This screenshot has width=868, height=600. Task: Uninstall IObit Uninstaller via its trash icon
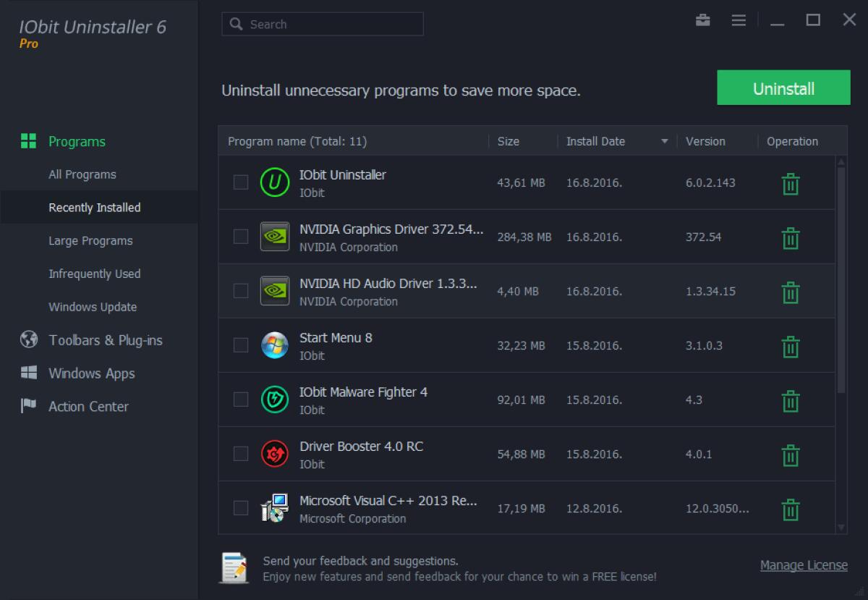coord(790,183)
